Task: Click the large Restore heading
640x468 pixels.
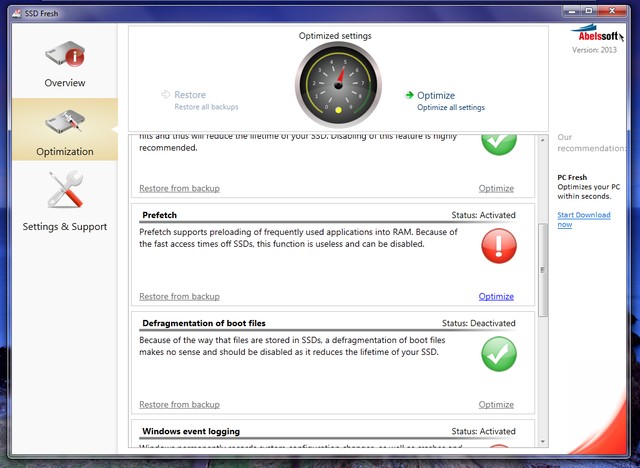Action: (190, 95)
